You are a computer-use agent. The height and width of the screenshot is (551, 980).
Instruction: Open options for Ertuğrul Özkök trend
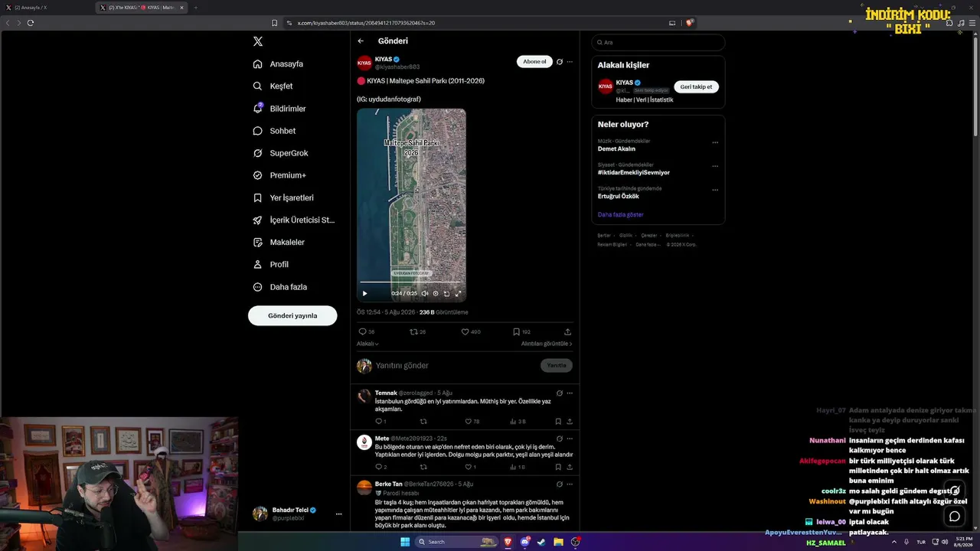coord(715,190)
